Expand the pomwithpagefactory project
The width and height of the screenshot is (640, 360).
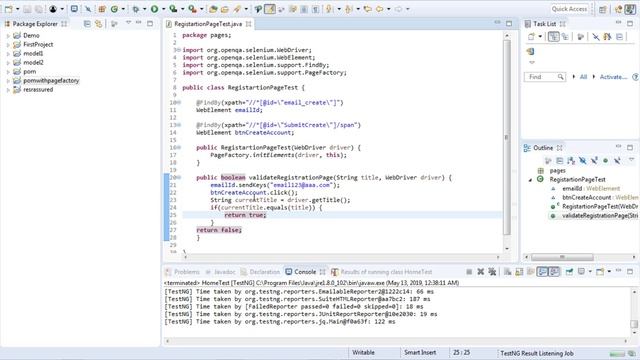coord(8,81)
